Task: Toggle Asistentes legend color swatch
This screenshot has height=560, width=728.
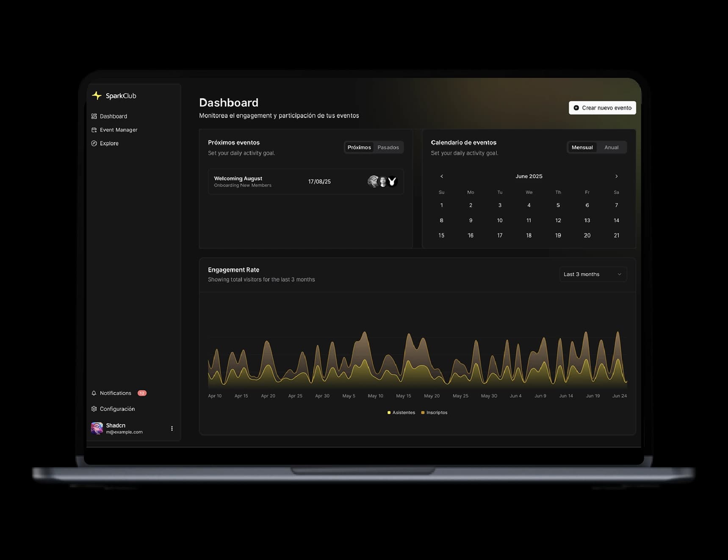Action: click(389, 413)
